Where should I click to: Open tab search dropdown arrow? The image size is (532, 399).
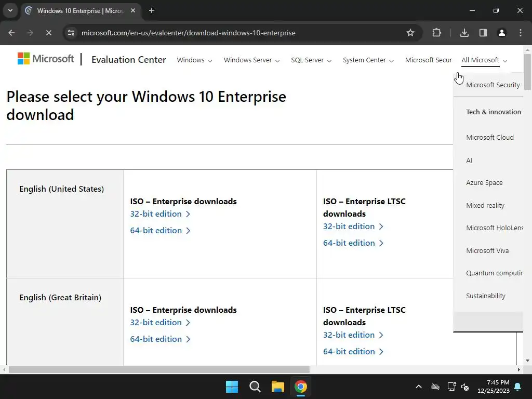pos(10,10)
